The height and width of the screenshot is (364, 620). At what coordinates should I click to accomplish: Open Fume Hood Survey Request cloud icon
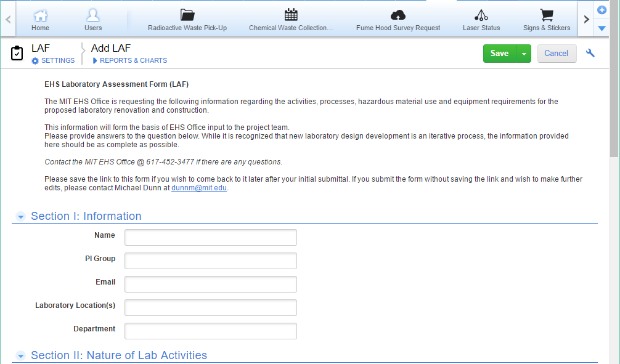click(x=398, y=15)
